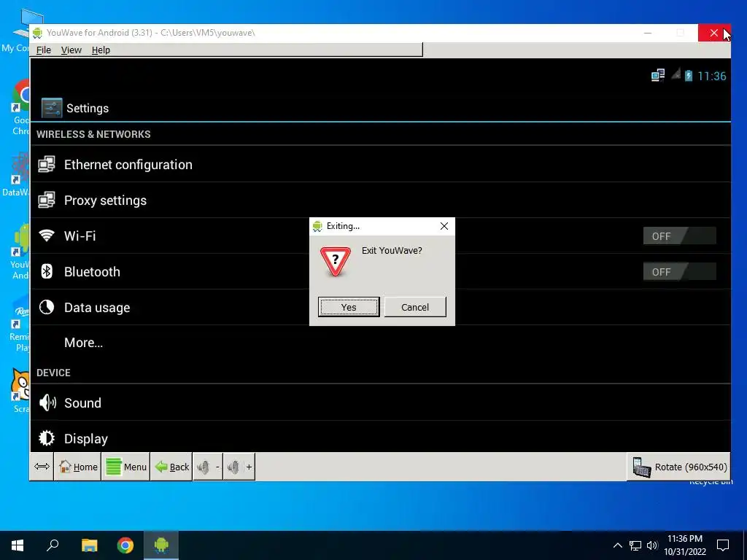The height and width of the screenshot is (560, 747).
Task: Open the Windows notification center
Action: (x=723, y=545)
